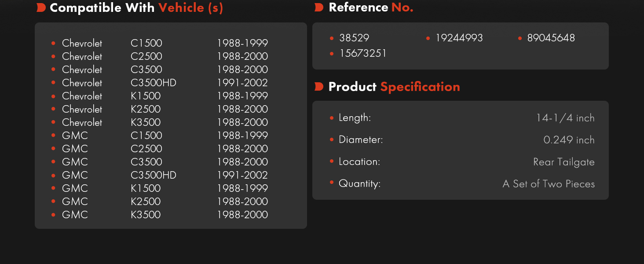
Task: Click "K2500" in the GMC K2500 row
Action: pos(146,202)
